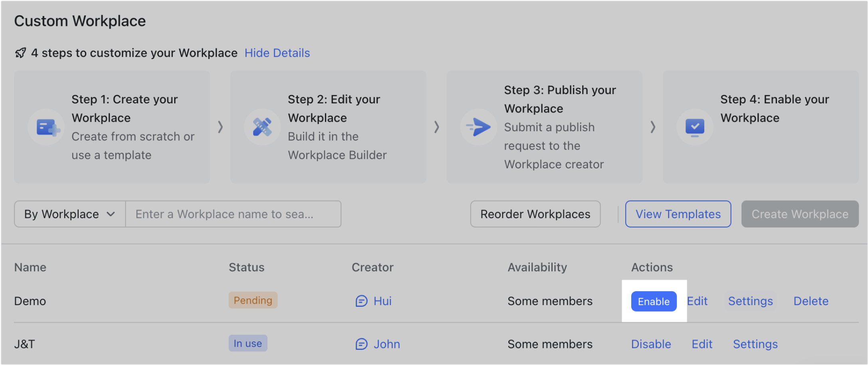Click the rocket icon beside the 4 steps heading
This screenshot has width=868, height=365.
tap(20, 53)
